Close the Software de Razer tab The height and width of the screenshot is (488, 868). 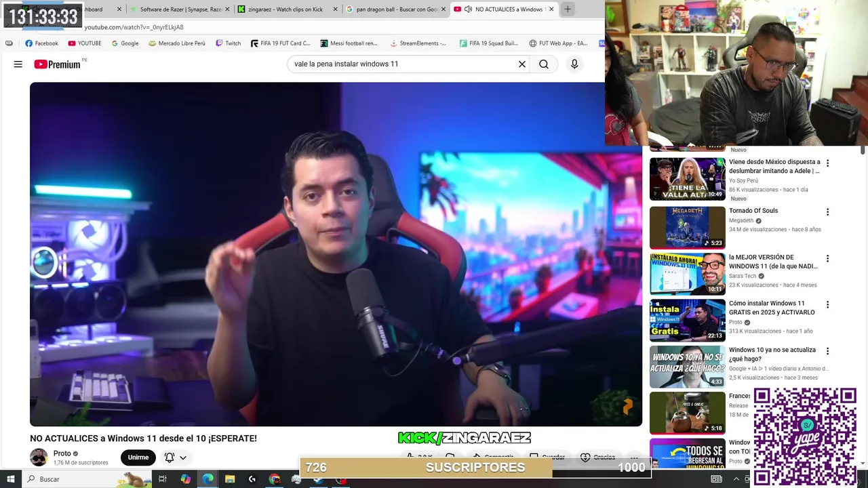point(227,9)
